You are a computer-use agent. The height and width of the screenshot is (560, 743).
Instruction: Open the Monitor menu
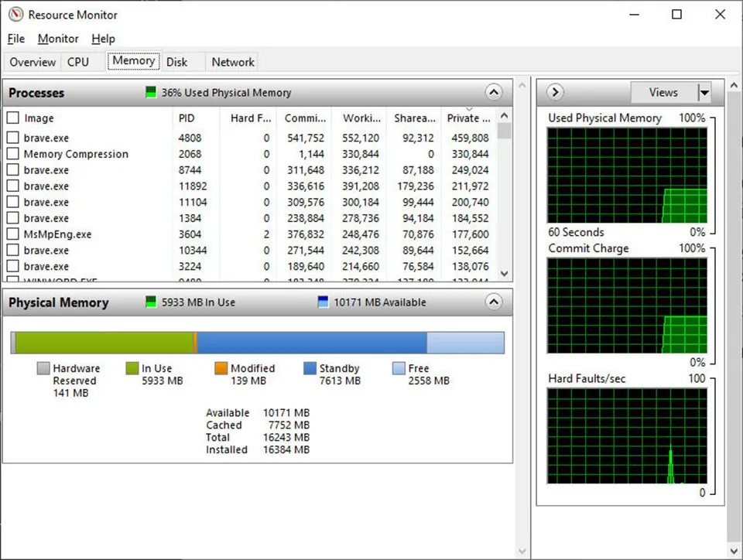click(x=57, y=38)
